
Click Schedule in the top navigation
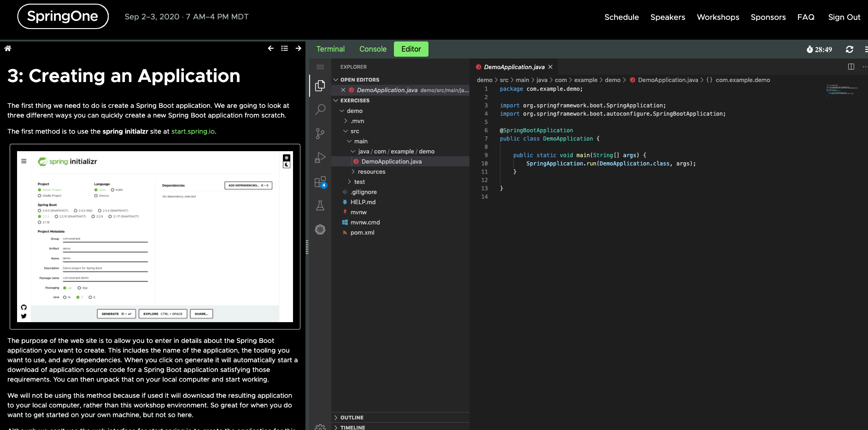622,17
